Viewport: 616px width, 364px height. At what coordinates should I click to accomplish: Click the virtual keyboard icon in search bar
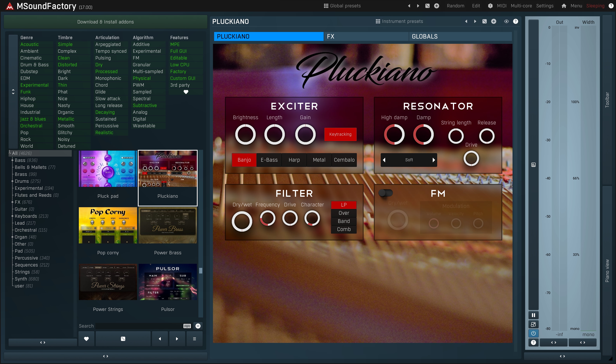click(187, 326)
